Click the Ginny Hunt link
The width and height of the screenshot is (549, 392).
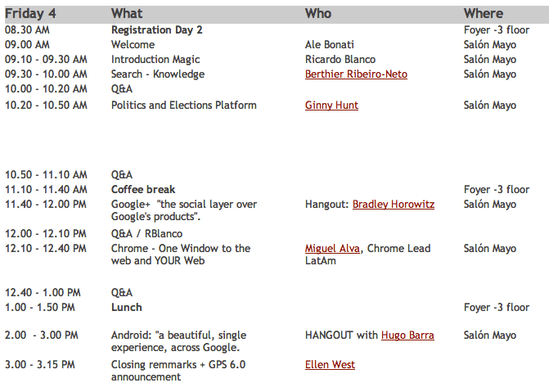click(331, 106)
